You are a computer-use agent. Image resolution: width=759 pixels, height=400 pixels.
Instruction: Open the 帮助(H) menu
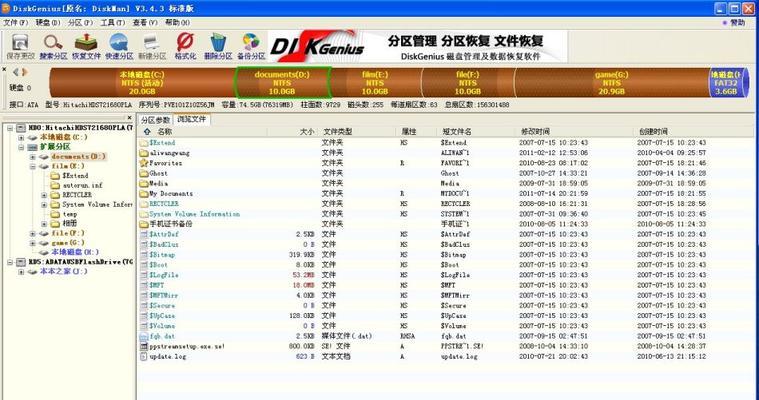point(178,23)
